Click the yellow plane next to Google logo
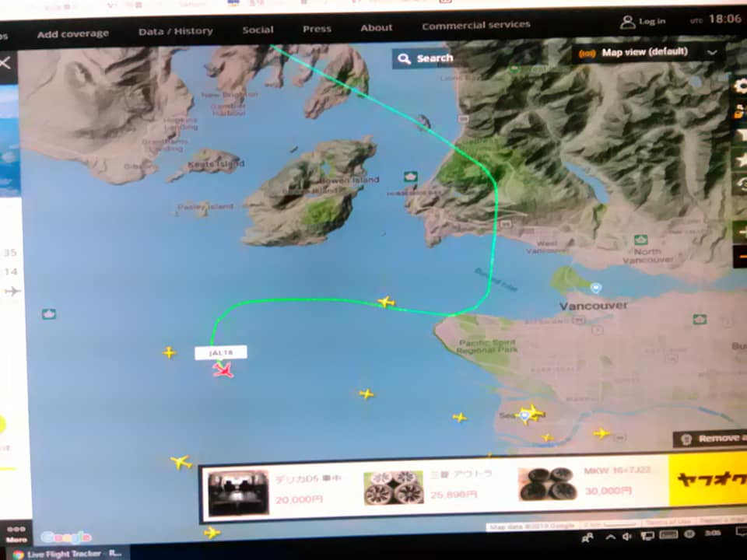The image size is (747, 560). tap(212, 532)
